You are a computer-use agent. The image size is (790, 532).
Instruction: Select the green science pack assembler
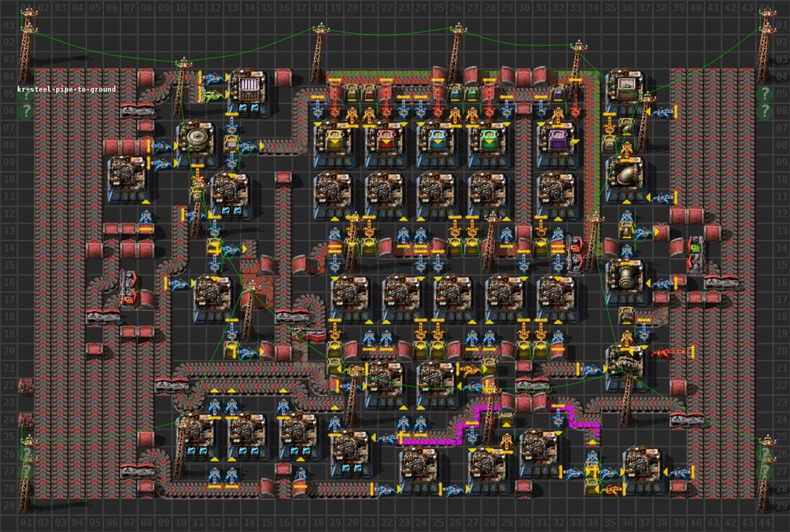pyautogui.click(x=488, y=144)
